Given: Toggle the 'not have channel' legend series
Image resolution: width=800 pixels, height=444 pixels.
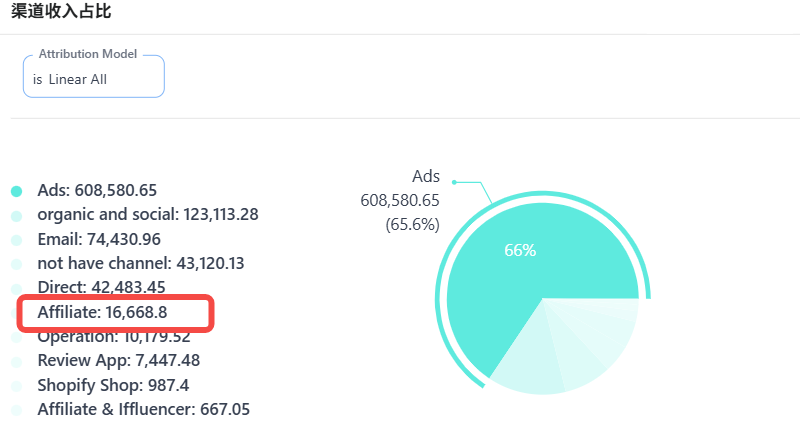Looking at the screenshot, I should pos(140,263).
